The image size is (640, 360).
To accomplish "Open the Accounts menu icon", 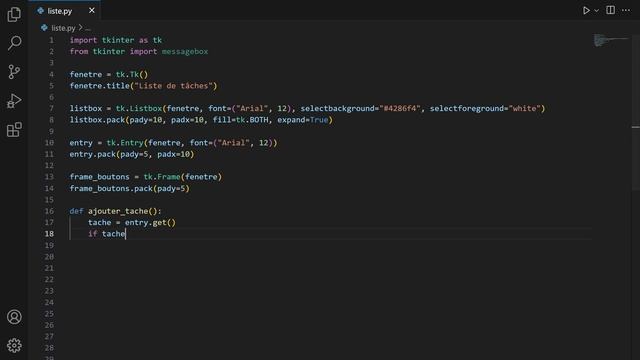I will [x=14, y=317].
